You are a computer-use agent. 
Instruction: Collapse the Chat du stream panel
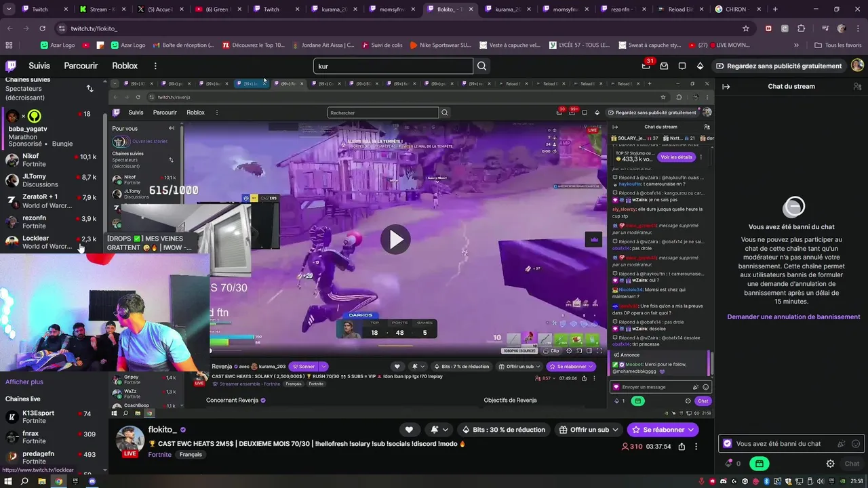pos(726,86)
